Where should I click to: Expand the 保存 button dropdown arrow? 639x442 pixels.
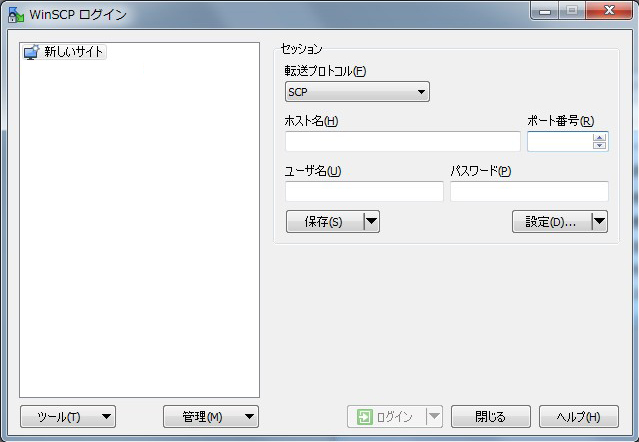click(370, 222)
